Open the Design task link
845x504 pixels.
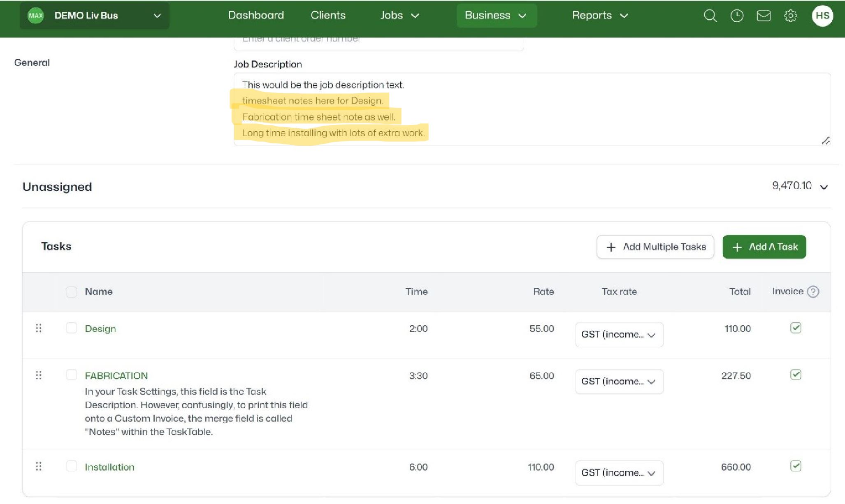coord(100,329)
